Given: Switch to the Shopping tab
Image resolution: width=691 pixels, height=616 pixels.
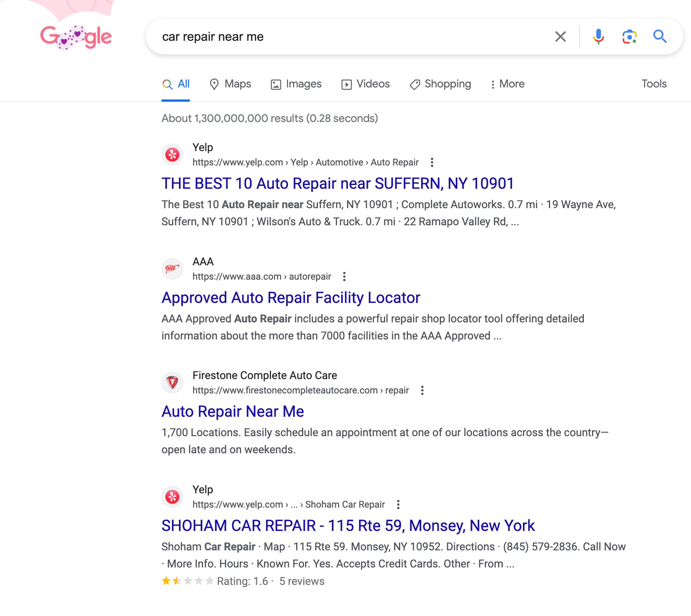Looking at the screenshot, I should click(440, 84).
